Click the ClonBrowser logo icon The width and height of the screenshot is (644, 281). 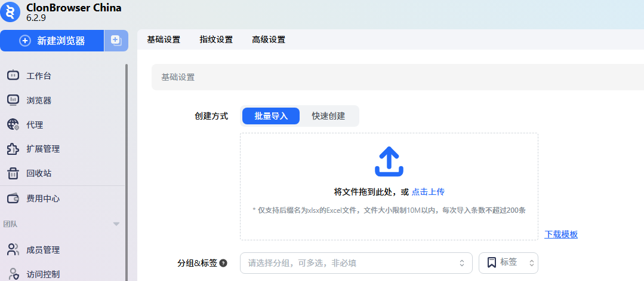click(x=10, y=12)
